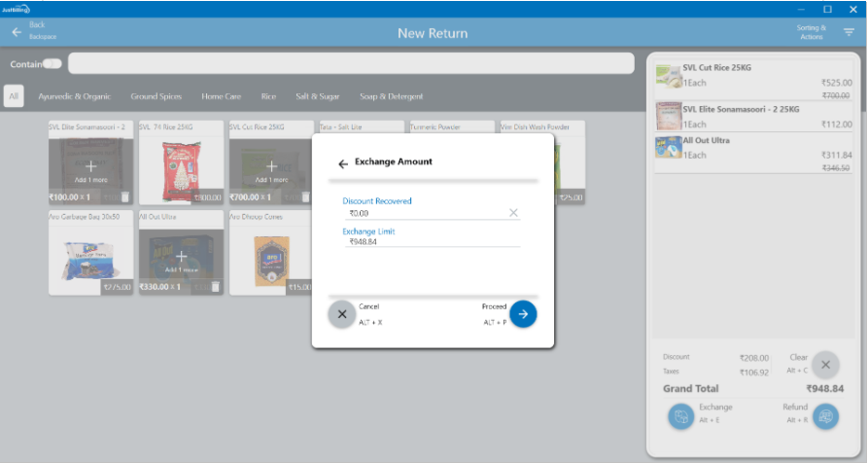Go back using Exchange Amount dialog arrow
Image resolution: width=868 pixels, height=463 pixels.
343,164
